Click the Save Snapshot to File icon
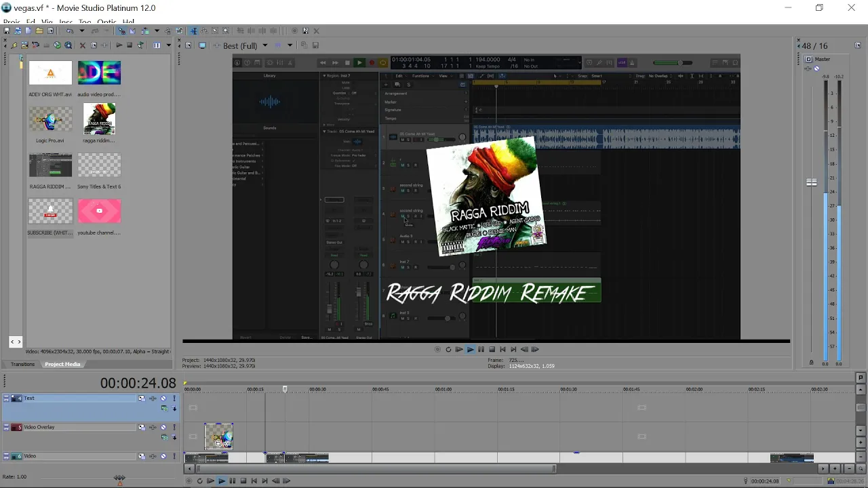 coord(315,45)
